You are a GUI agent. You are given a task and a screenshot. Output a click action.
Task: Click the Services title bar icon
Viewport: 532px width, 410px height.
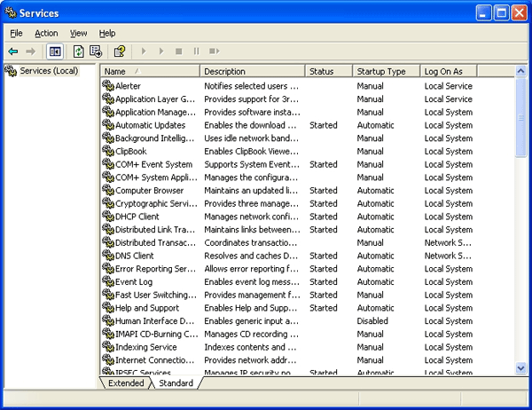click(11, 12)
